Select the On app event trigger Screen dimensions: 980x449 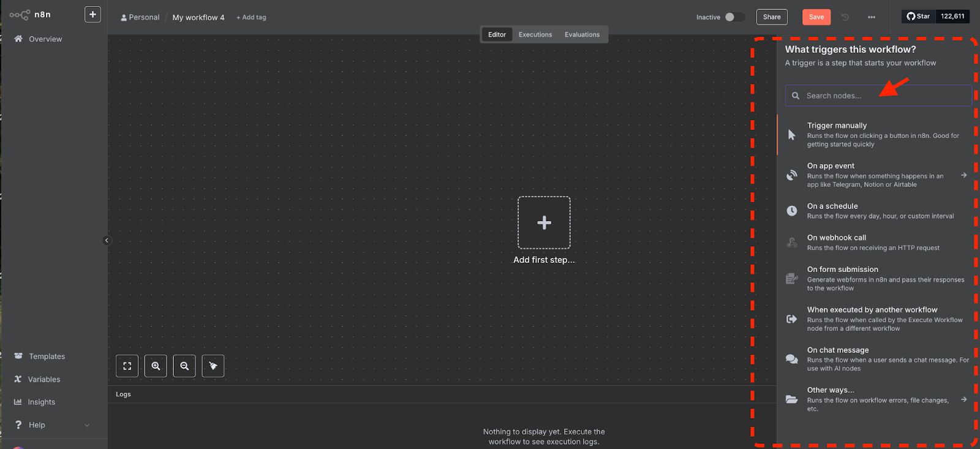(878, 175)
